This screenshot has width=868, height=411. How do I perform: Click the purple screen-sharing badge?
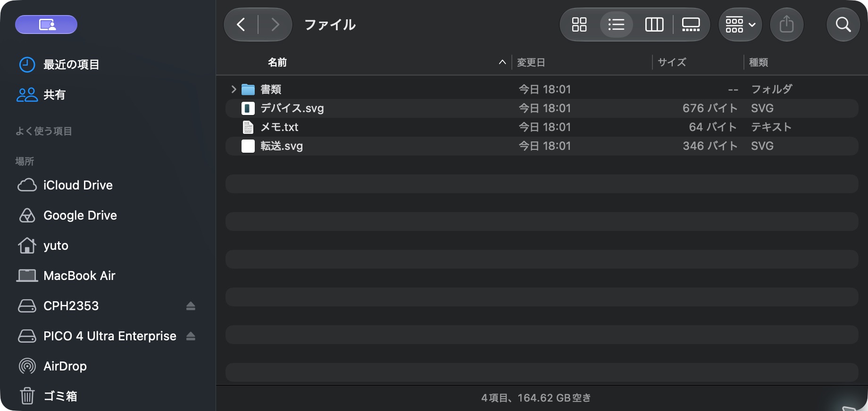46,25
